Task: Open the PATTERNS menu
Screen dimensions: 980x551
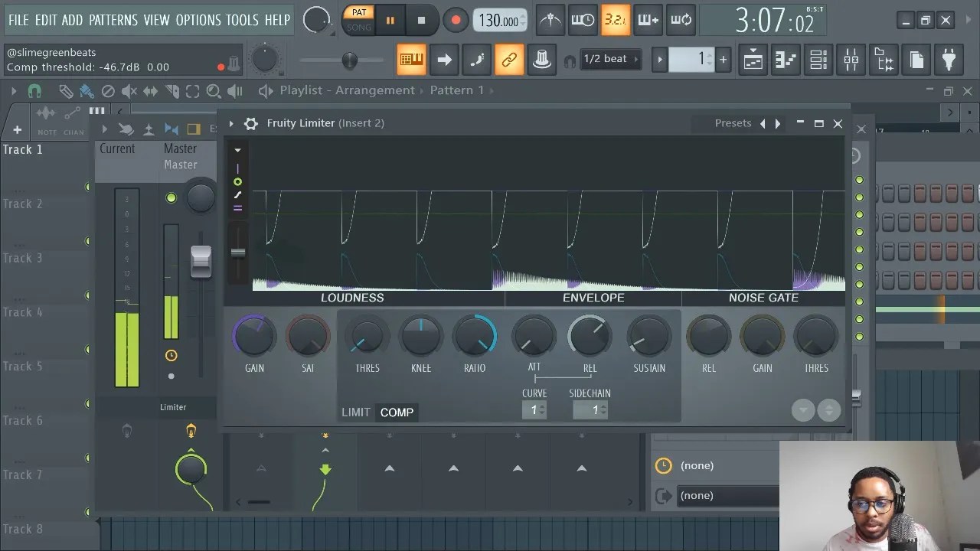Action: pyautogui.click(x=113, y=20)
